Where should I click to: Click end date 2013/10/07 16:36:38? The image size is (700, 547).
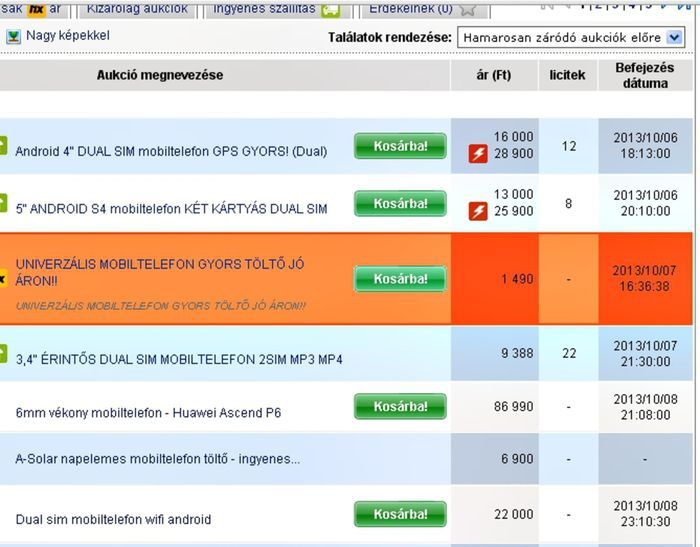pyautogui.click(x=645, y=278)
